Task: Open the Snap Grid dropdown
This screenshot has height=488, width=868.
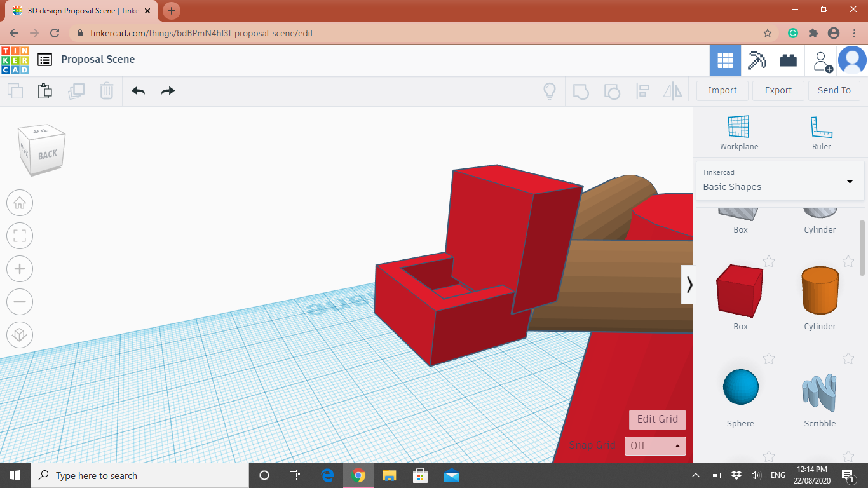Action: (x=655, y=446)
